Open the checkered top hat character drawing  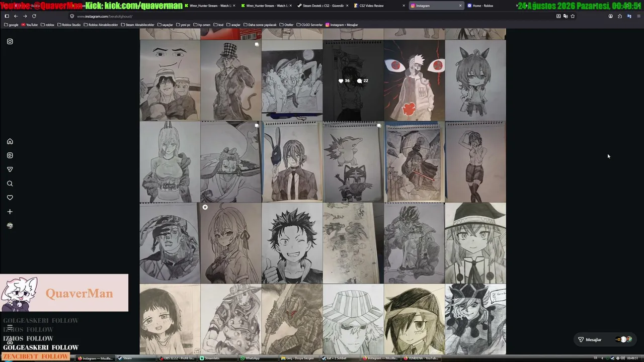(x=230, y=80)
